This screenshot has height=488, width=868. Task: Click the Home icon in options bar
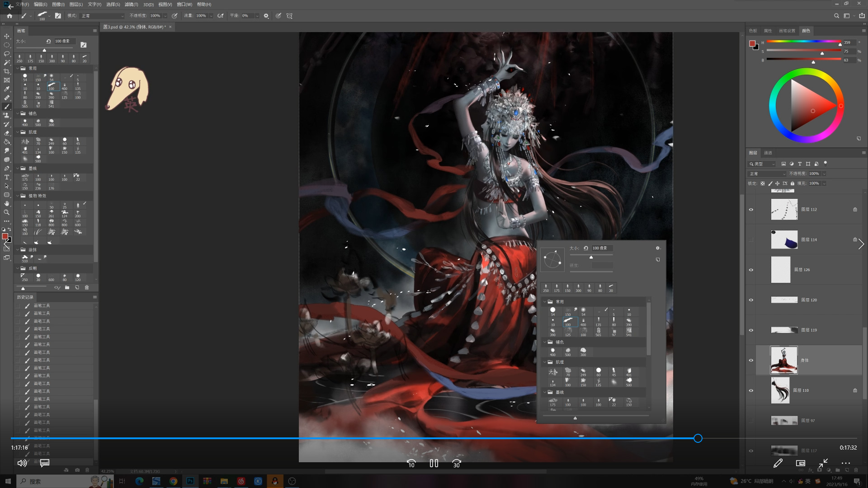9,16
